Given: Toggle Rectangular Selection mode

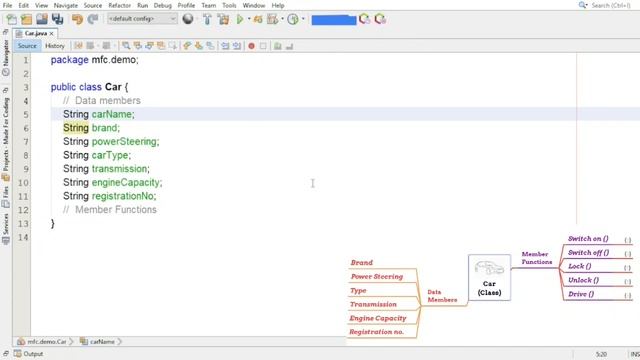Looking at the screenshot, I should pos(173,46).
